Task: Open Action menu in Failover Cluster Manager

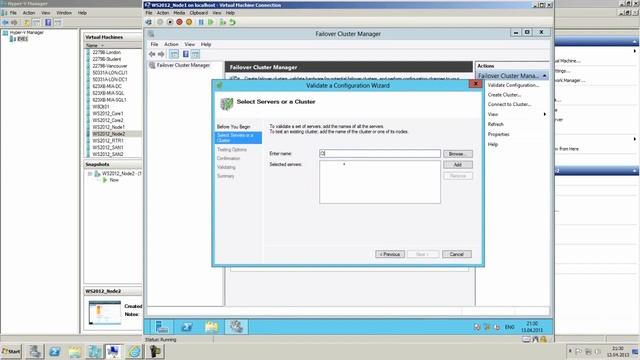Action: [x=171, y=44]
